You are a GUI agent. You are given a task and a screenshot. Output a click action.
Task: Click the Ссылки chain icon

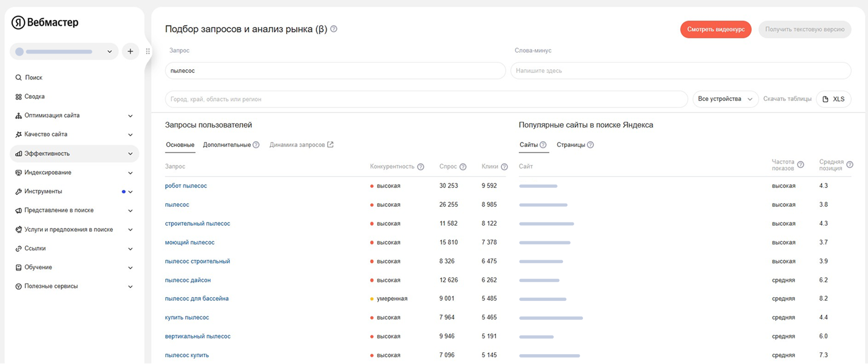[x=18, y=249]
